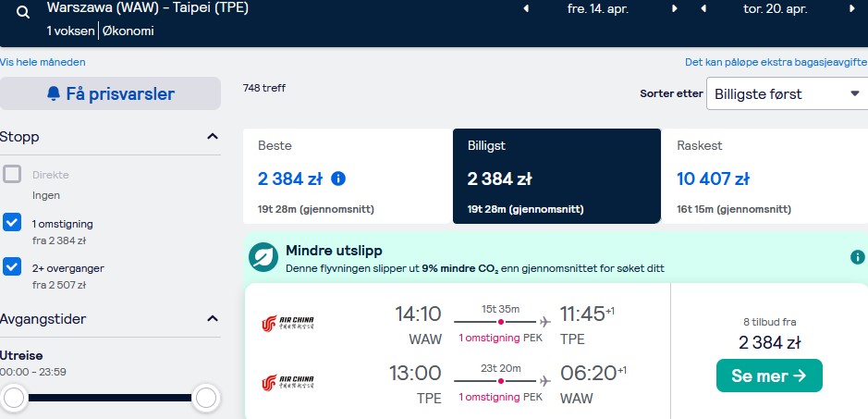Click the green leaf emissions icon
This screenshot has height=419, width=868.
[x=263, y=257]
